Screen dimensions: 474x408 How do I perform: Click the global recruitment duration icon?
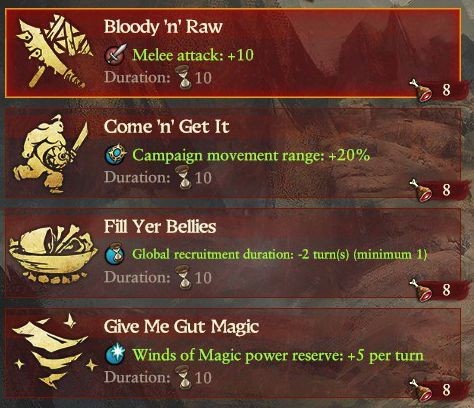[115, 254]
